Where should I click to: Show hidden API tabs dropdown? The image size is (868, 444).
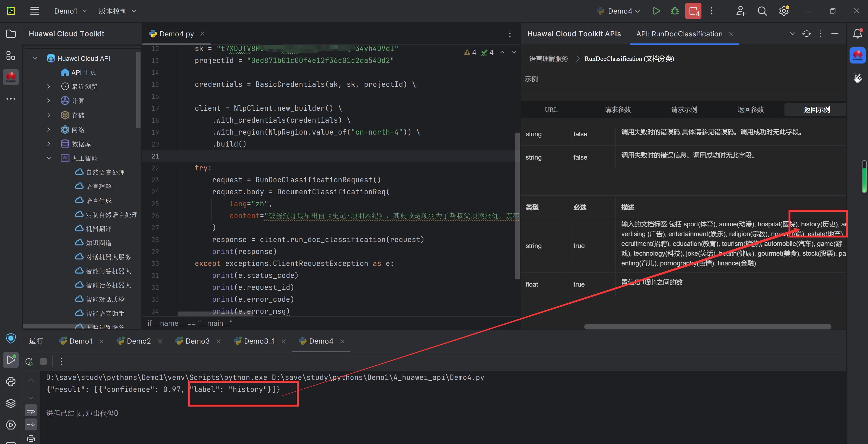click(x=793, y=34)
